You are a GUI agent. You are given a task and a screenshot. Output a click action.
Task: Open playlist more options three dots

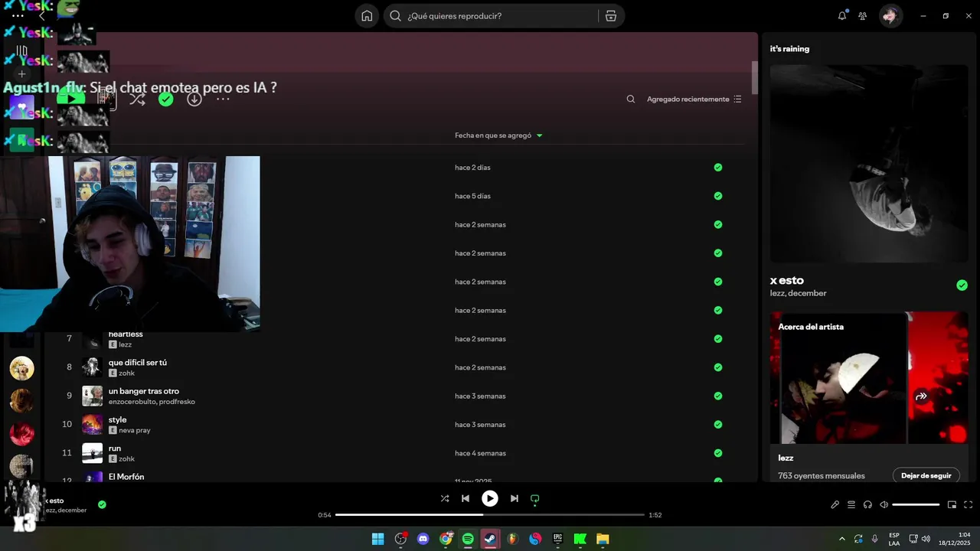point(223,99)
